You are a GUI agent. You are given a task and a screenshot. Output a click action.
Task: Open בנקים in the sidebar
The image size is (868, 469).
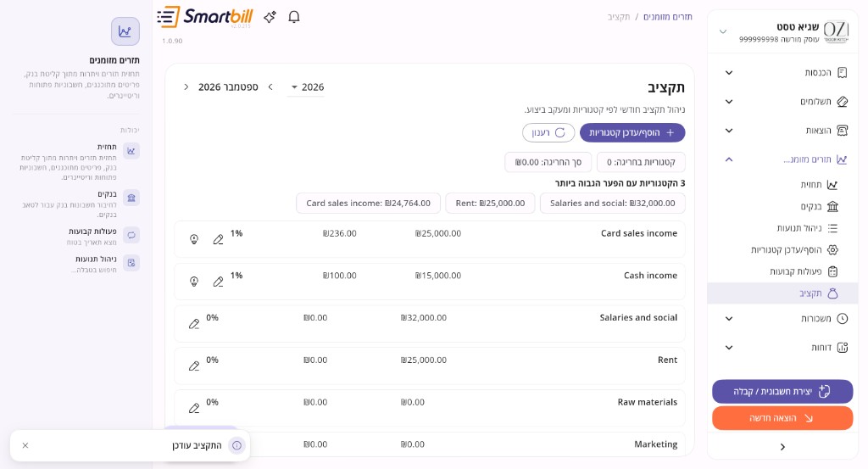click(x=782, y=207)
